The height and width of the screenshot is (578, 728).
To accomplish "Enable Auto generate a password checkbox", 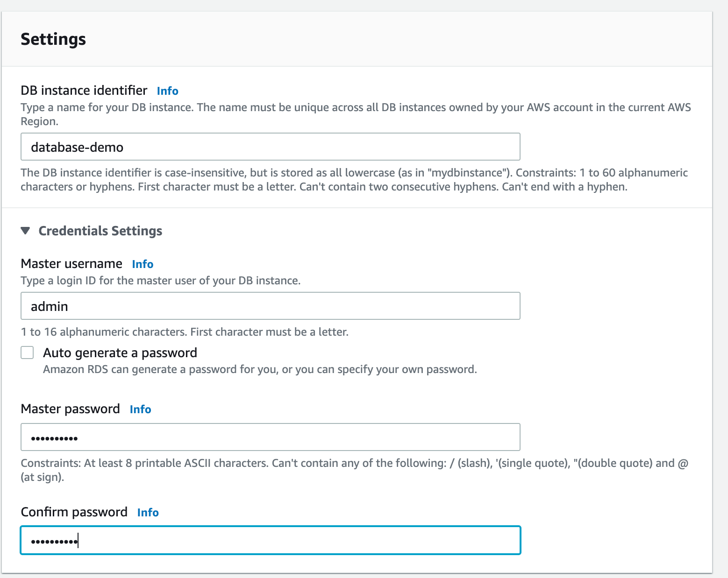I will tap(27, 352).
